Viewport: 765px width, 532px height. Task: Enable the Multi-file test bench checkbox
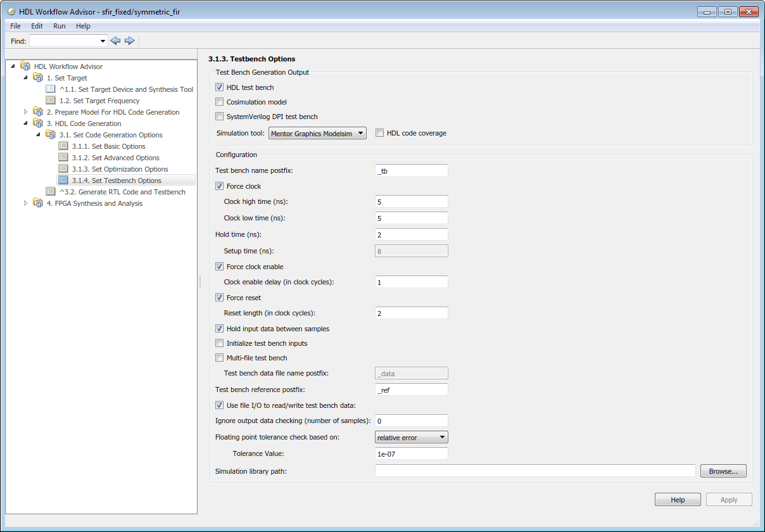[x=220, y=358]
